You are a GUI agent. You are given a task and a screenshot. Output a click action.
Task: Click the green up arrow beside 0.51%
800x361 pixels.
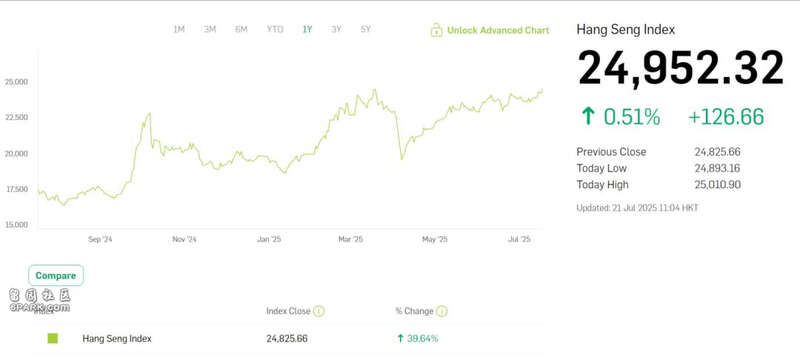pos(588,117)
